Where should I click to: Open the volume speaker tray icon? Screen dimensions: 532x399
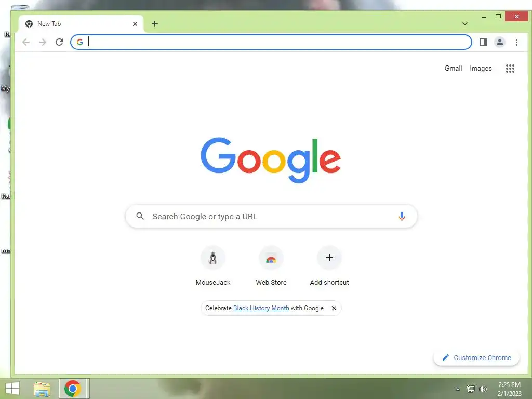click(x=483, y=389)
